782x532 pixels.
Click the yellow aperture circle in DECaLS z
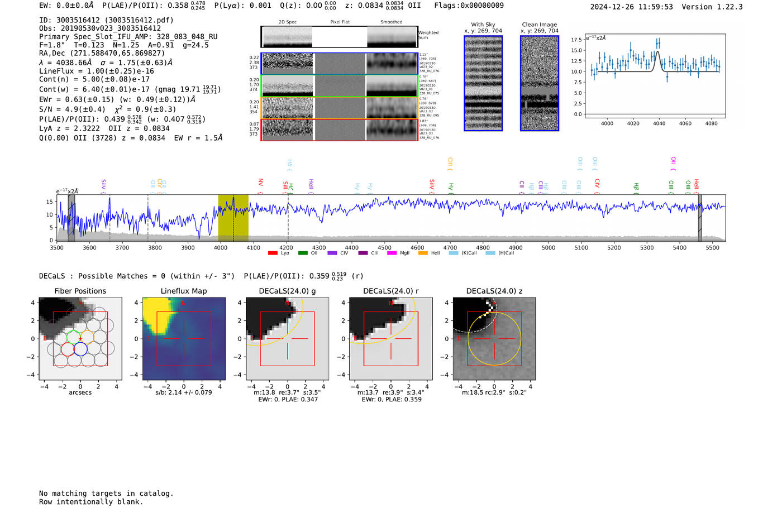(494, 339)
